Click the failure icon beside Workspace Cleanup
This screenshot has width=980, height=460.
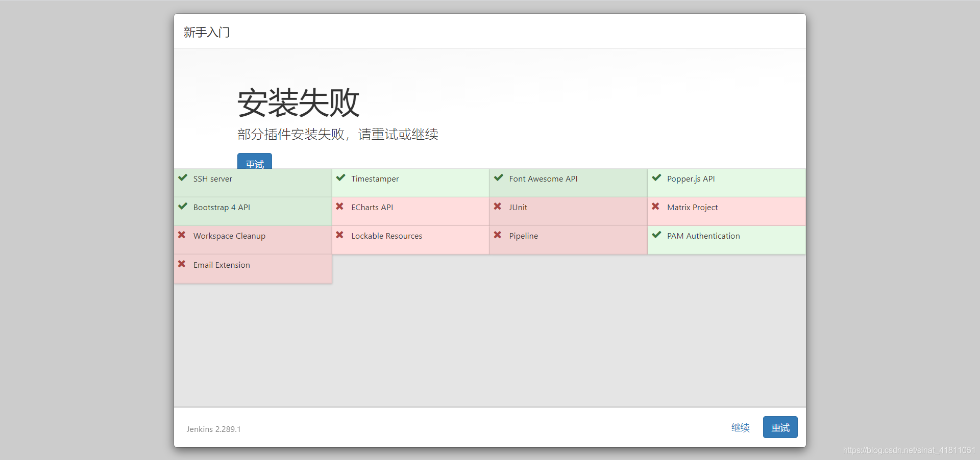tap(182, 236)
